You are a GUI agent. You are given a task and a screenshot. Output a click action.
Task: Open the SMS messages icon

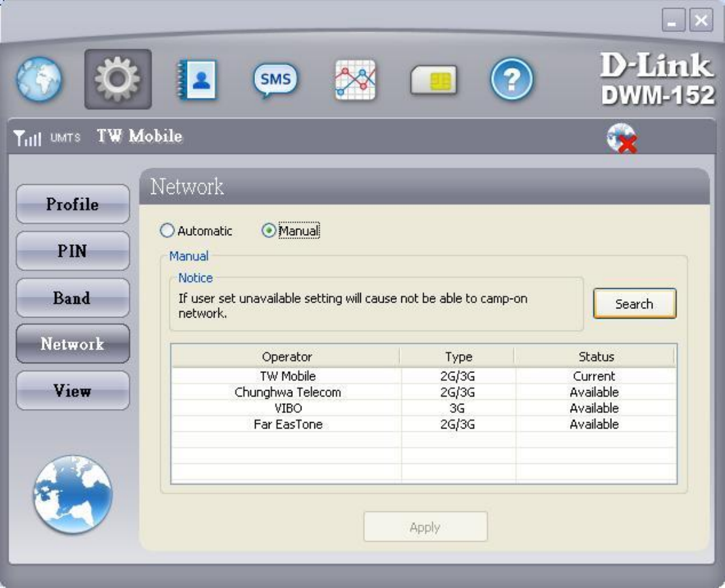pos(276,80)
